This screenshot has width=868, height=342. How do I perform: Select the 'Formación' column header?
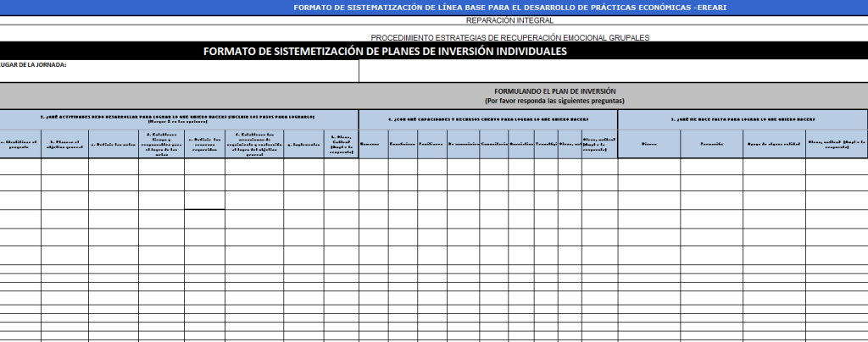pos(711,144)
